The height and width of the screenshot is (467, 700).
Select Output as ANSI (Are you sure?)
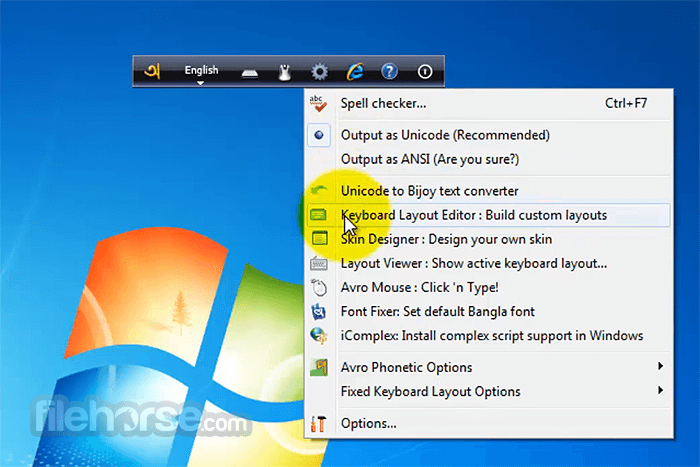(x=489, y=159)
